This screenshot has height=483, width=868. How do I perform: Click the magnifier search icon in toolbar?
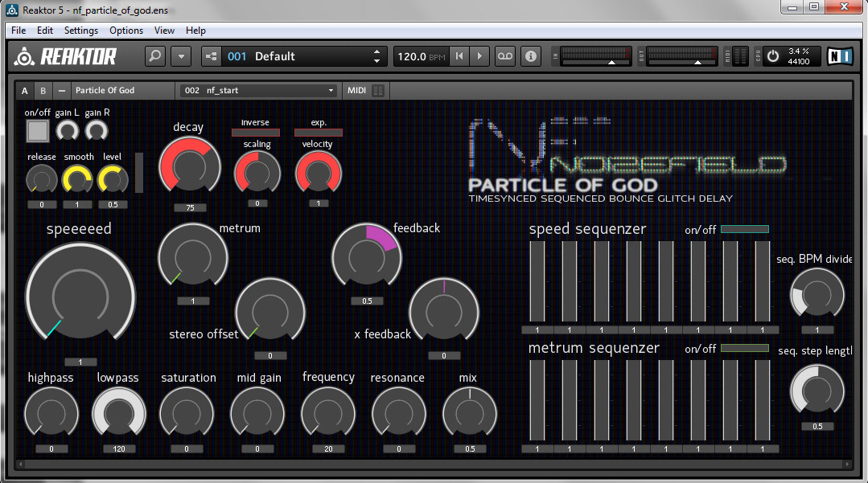(155, 56)
